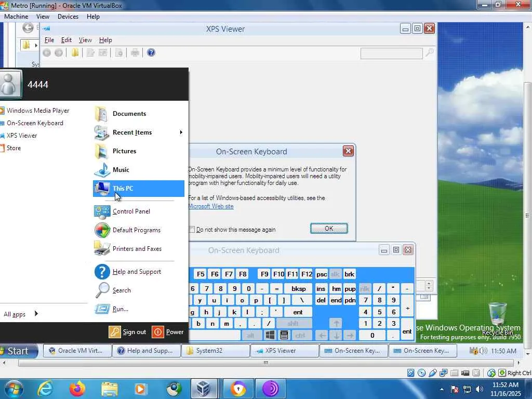Switch to XPS Viewer taskbar button

click(x=284, y=351)
